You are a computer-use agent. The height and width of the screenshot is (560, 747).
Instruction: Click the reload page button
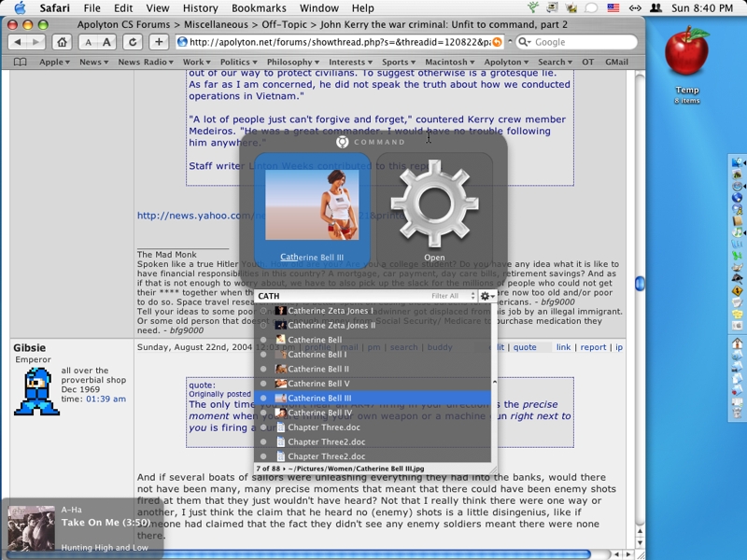134,42
